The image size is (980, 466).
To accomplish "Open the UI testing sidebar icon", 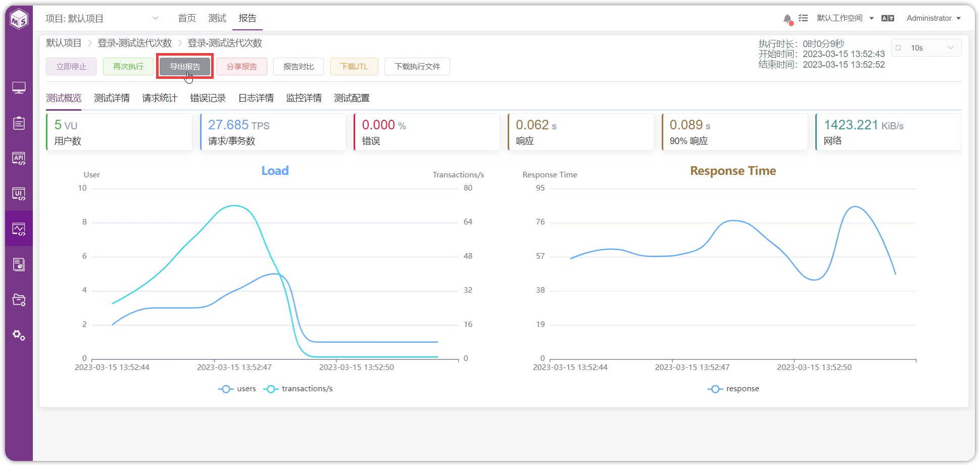I will point(19,194).
